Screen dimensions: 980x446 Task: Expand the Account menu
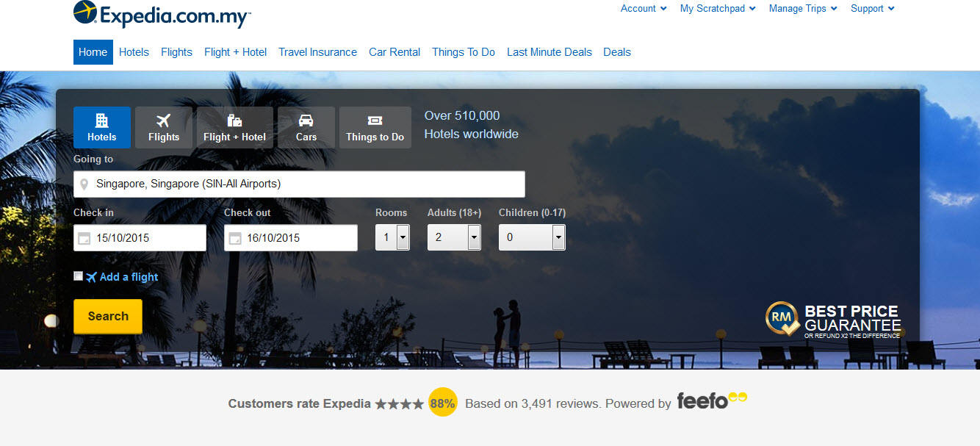[x=644, y=9]
